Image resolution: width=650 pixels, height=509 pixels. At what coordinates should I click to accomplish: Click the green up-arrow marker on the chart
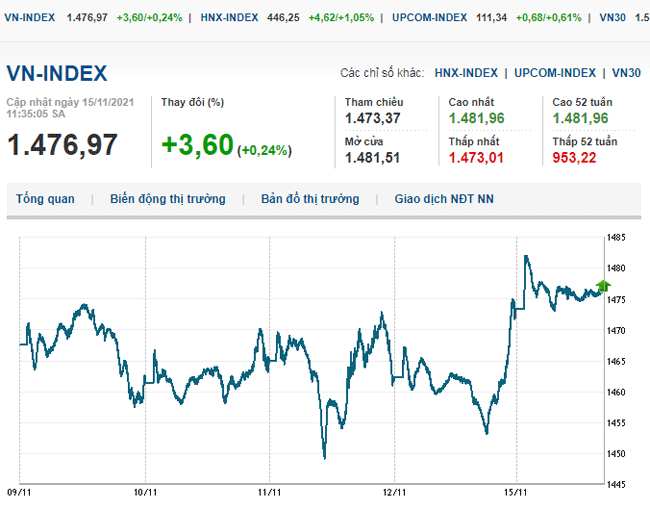click(x=602, y=286)
